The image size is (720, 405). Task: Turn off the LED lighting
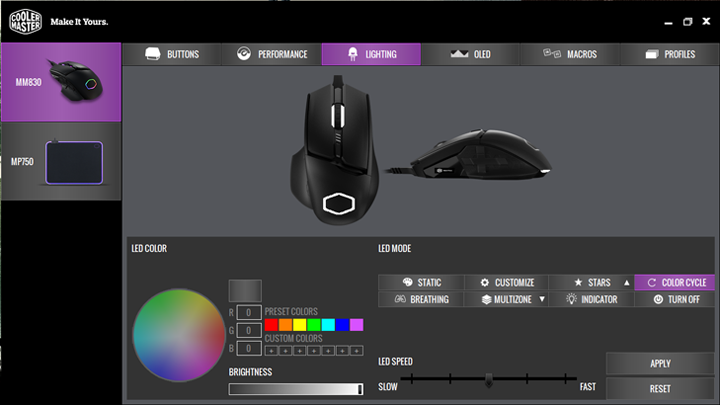pos(676,299)
